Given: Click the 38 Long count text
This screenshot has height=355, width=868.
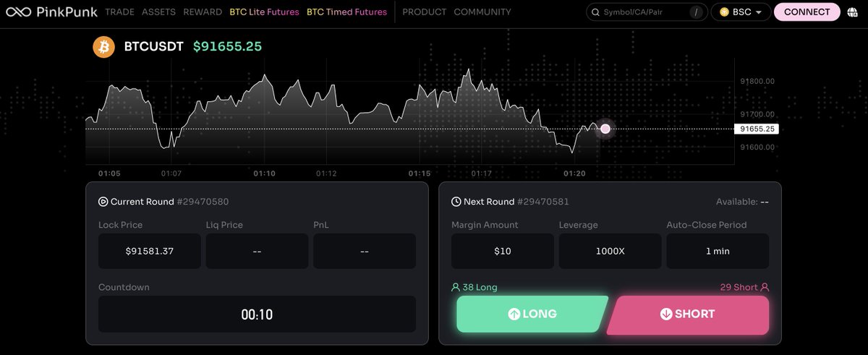Looking at the screenshot, I should [480, 287].
